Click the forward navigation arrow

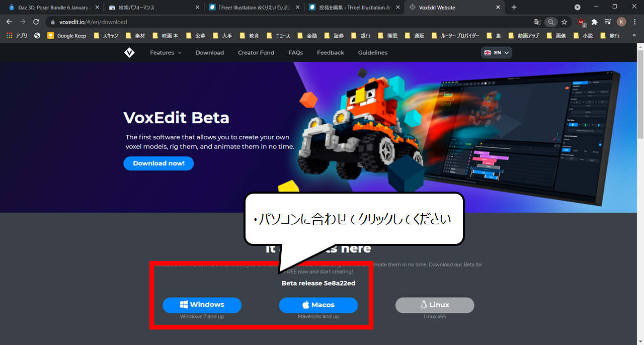23,22
